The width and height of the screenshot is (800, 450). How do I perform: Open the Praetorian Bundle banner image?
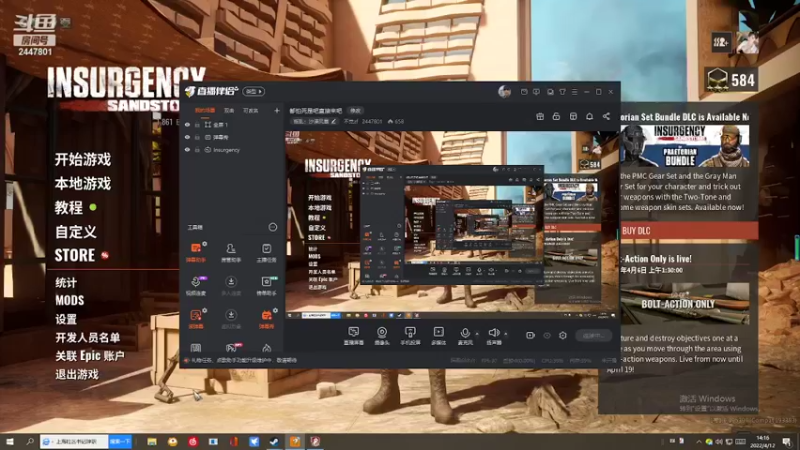[x=685, y=146]
